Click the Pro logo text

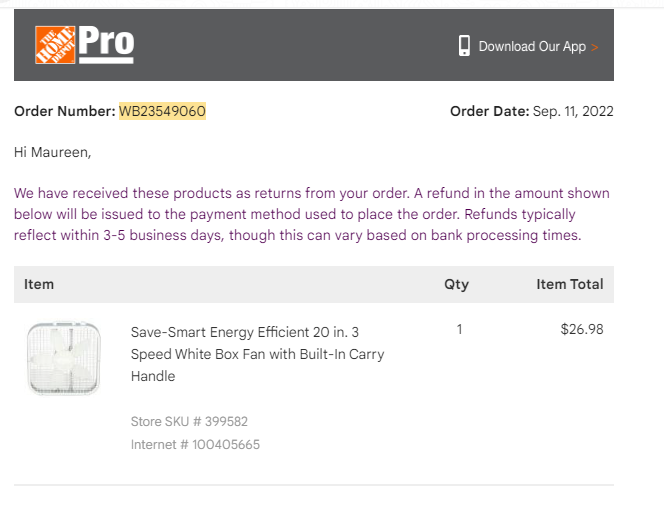(106, 44)
